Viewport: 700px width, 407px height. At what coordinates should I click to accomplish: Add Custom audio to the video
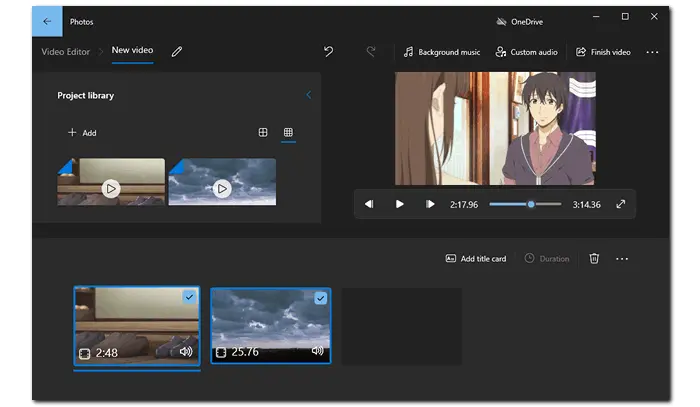(x=526, y=52)
